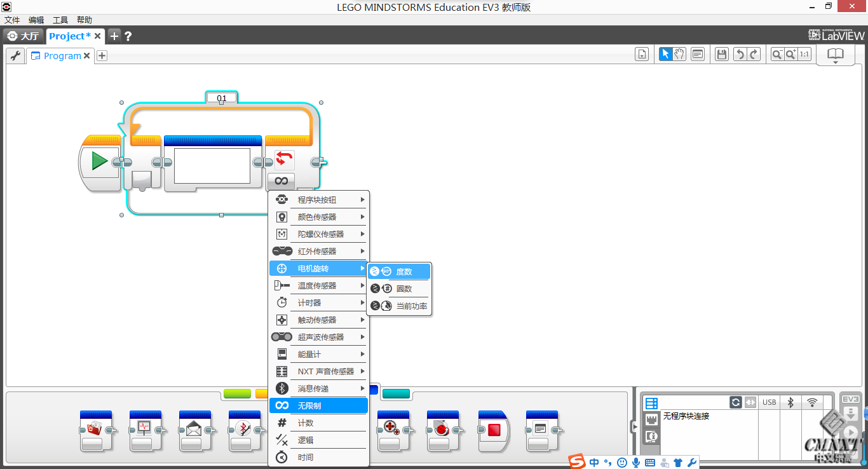The image size is (868, 469).
Task: Pick the Data Logging block
Action: (x=146, y=431)
